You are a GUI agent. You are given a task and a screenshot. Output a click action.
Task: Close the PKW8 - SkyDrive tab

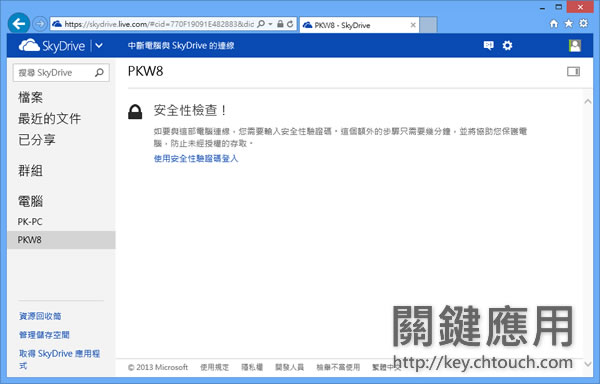[413, 25]
